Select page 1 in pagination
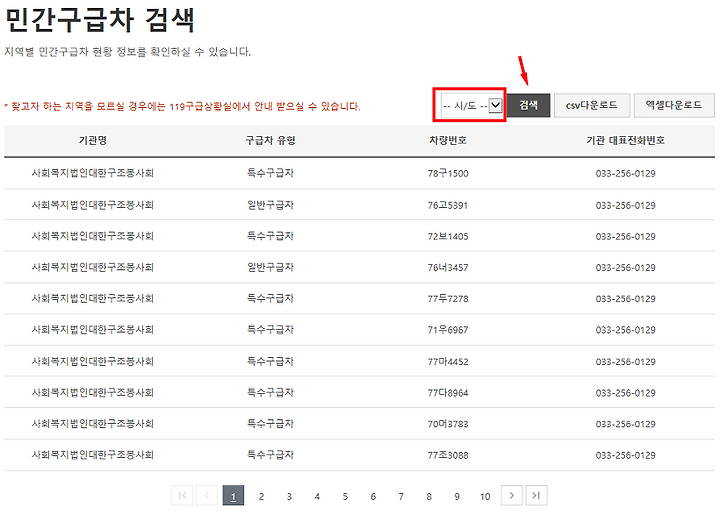This screenshot has height=515, width=720. click(x=233, y=496)
